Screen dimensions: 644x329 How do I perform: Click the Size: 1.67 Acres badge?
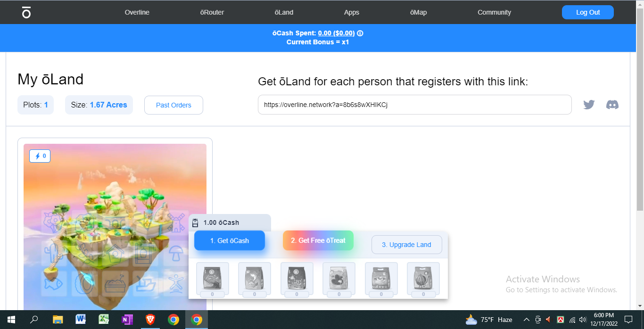(x=99, y=105)
